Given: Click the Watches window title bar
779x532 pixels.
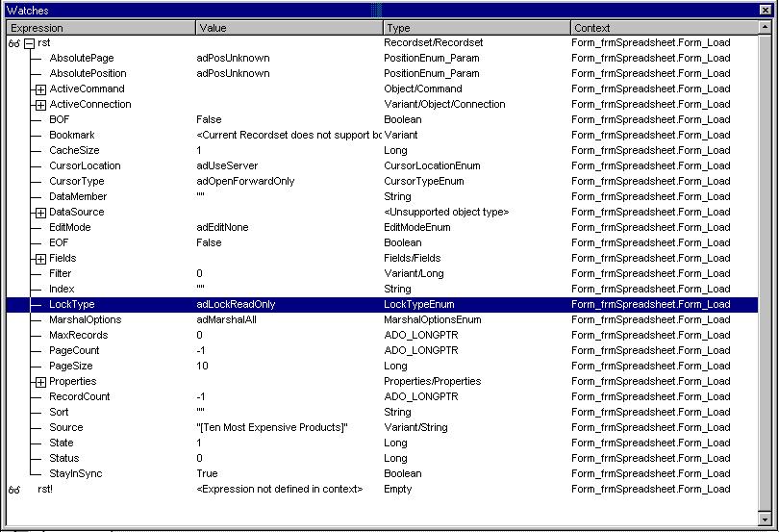Looking at the screenshot, I should [192, 9].
